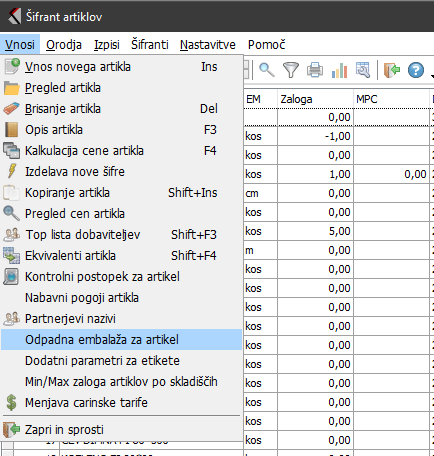434x456 pixels.
Task: Open the Nastavitve menu
Action: (x=208, y=44)
